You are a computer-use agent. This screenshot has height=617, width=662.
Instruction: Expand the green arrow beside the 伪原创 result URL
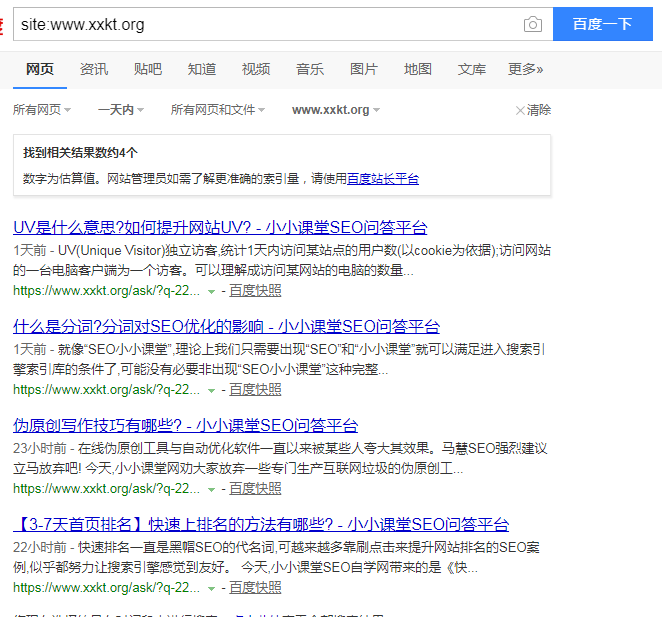pos(212,489)
